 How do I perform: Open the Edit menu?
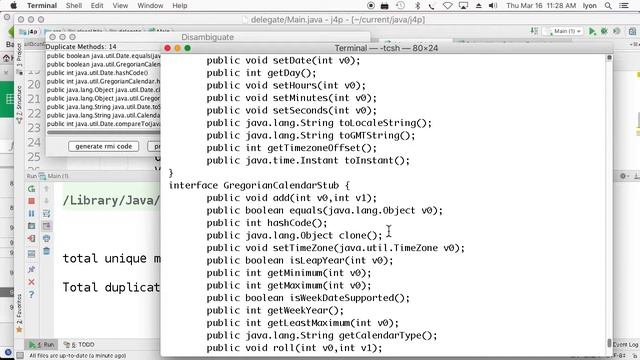[x=97, y=6]
